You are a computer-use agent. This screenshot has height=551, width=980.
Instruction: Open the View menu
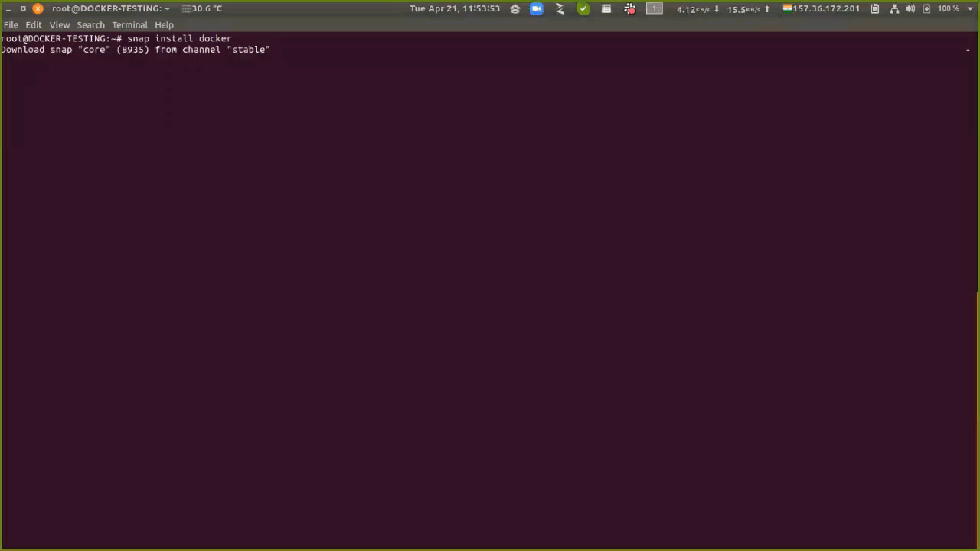[x=60, y=24]
